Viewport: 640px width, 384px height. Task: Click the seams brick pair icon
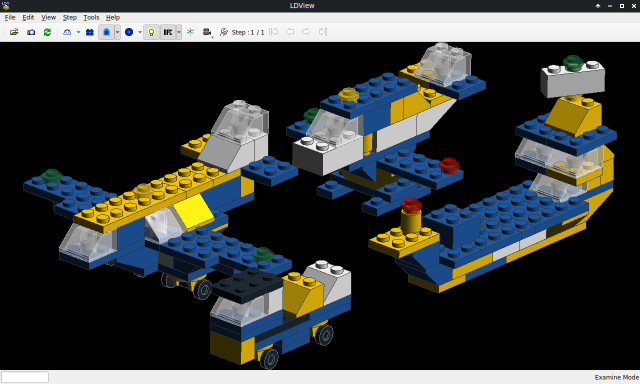pos(90,32)
